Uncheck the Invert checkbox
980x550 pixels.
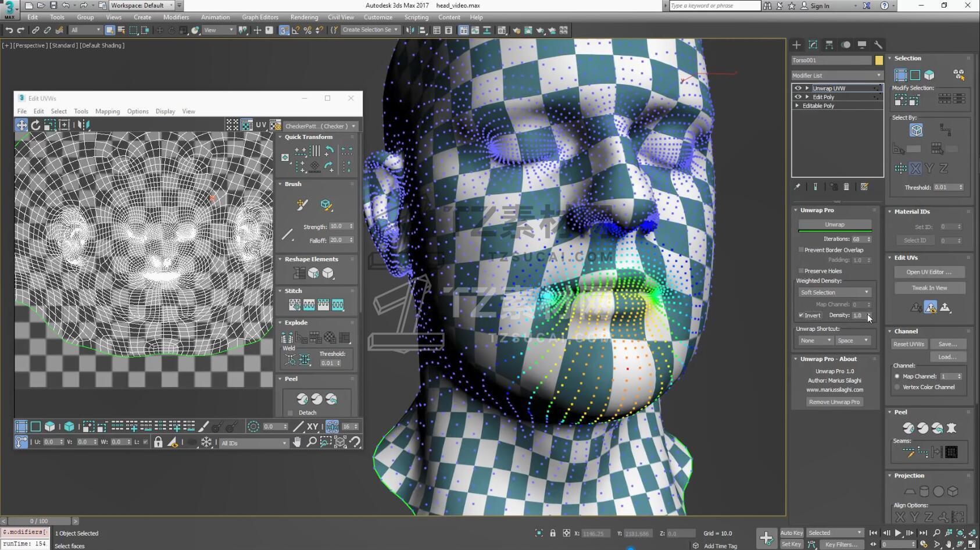(x=801, y=315)
